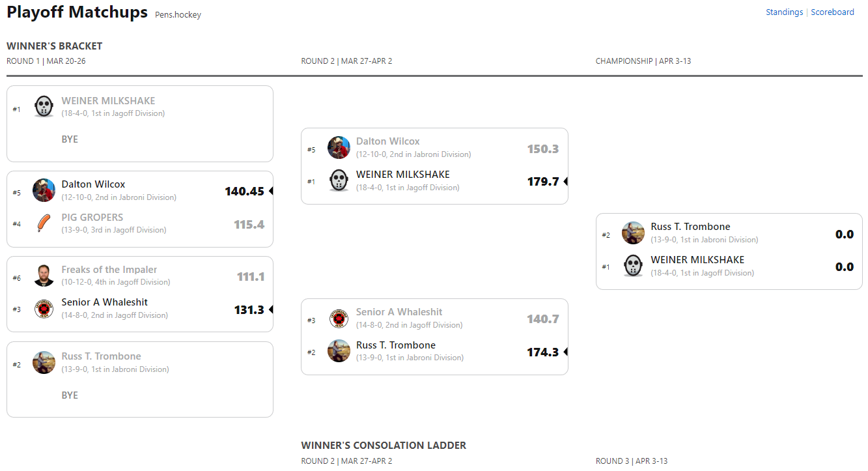The width and height of the screenshot is (868, 471).
Task: Click Freaks of the Impaler avatar
Action: click(x=44, y=276)
